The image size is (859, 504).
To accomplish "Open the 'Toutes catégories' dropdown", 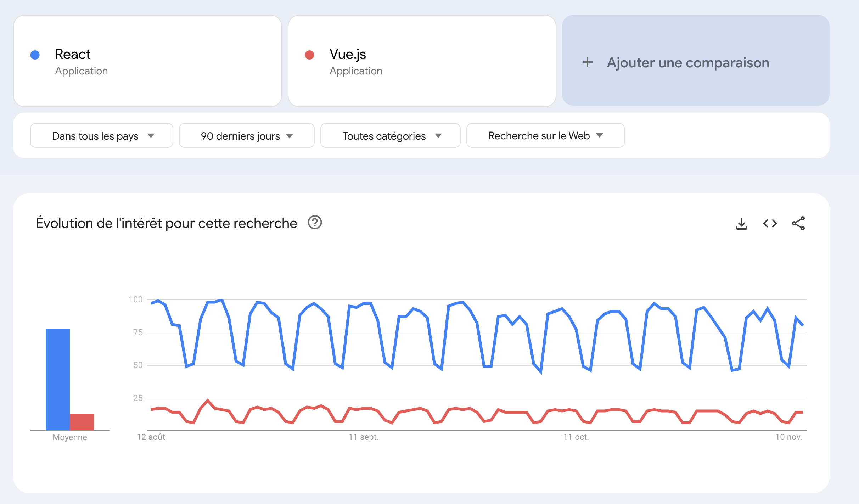I will (x=390, y=136).
